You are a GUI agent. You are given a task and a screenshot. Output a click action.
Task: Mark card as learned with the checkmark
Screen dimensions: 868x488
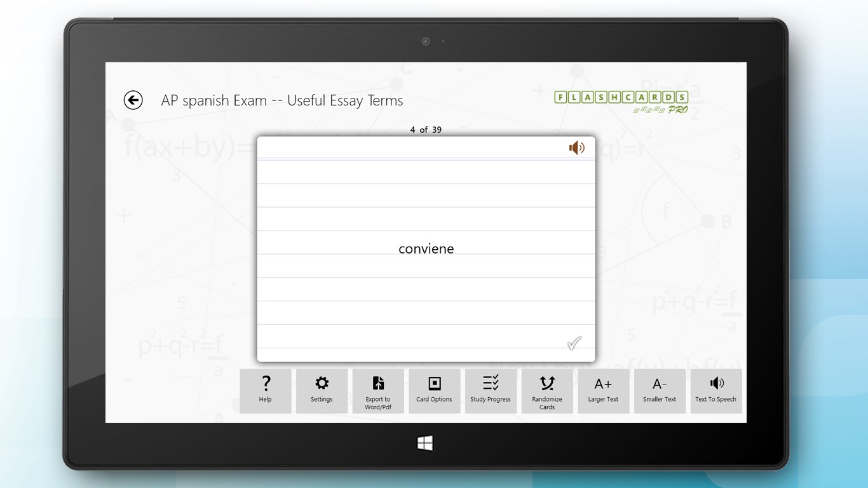point(574,343)
